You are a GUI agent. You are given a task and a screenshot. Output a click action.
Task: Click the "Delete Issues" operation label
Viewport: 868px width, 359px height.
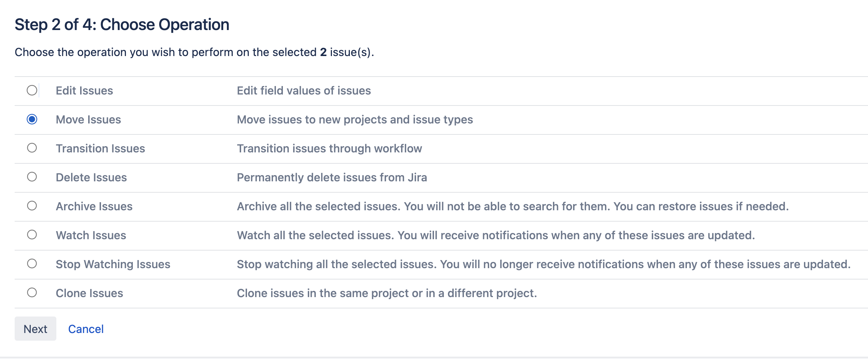click(x=91, y=178)
